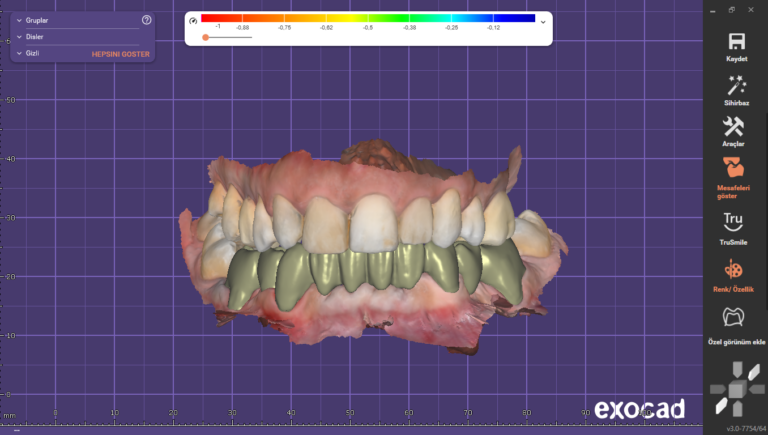This screenshot has height=435, width=768.
Task: Click the distance scale slider handle
Action: pos(205,37)
